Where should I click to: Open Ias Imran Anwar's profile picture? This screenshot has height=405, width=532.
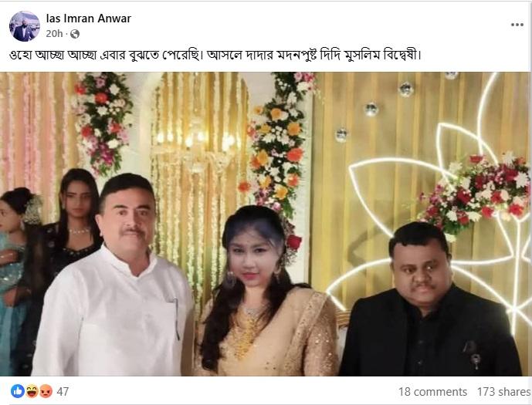pyautogui.click(x=25, y=26)
